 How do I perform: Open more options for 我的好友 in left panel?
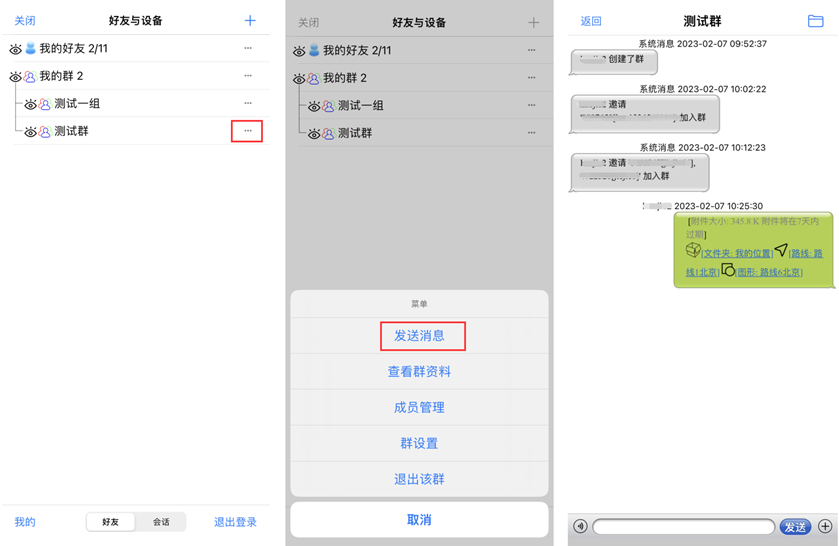click(x=248, y=48)
